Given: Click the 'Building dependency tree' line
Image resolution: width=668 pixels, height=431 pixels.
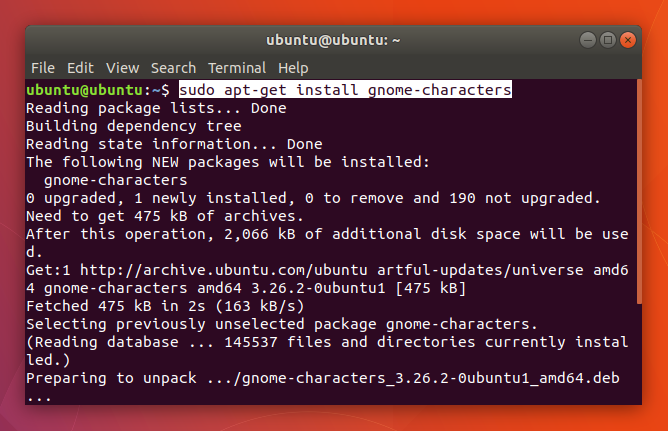Looking at the screenshot, I should point(133,126).
